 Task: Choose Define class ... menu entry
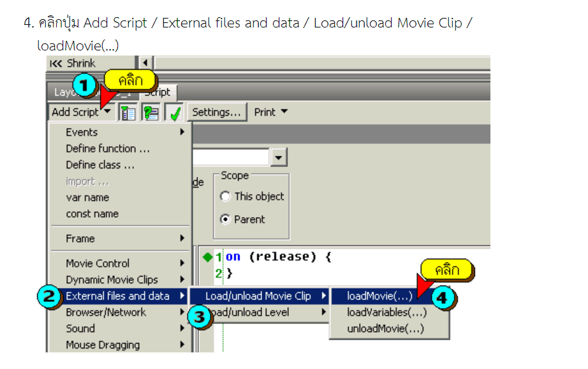tap(120, 165)
